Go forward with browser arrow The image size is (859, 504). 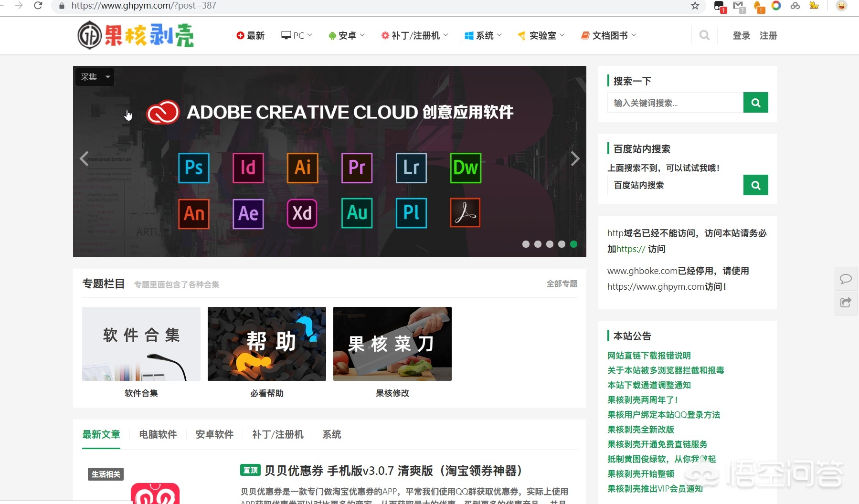[x=19, y=6]
